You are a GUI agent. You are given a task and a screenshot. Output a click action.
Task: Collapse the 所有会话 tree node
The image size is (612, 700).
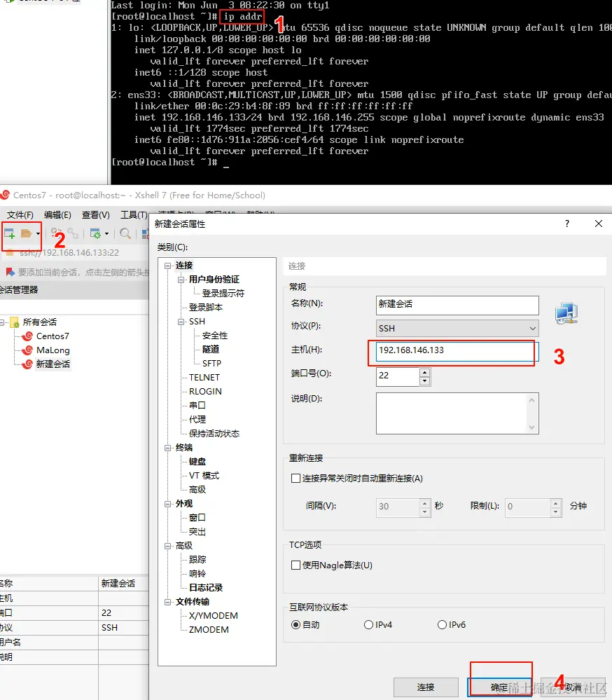(3, 322)
